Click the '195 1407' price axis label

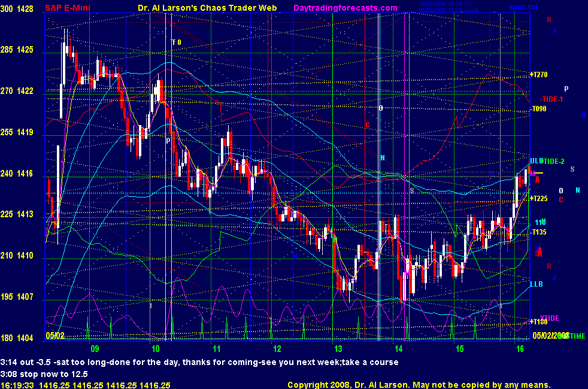[x=17, y=296]
